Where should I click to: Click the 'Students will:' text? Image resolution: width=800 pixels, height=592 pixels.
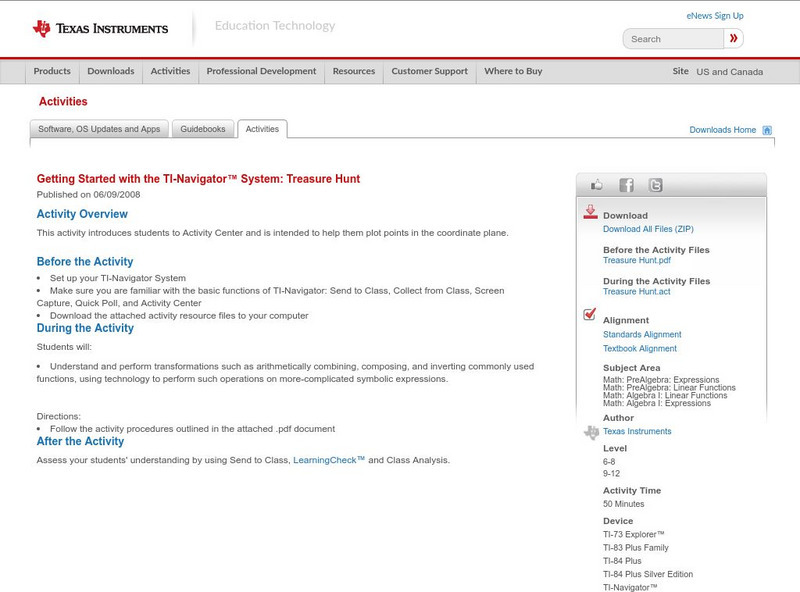(64, 347)
